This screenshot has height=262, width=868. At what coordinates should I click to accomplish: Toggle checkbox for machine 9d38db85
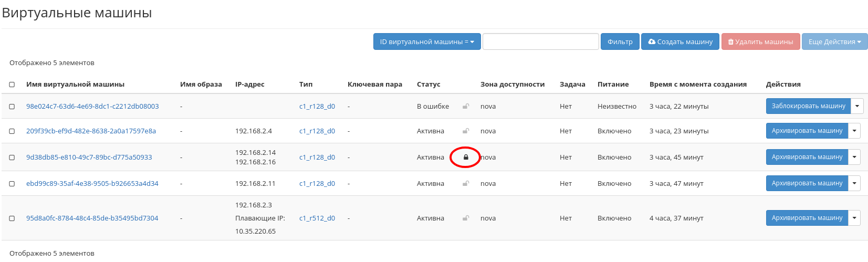coord(12,158)
